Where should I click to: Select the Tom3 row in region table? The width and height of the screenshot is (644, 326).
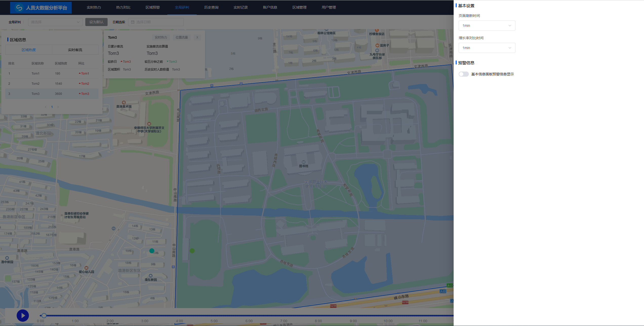(x=52, y=94)
